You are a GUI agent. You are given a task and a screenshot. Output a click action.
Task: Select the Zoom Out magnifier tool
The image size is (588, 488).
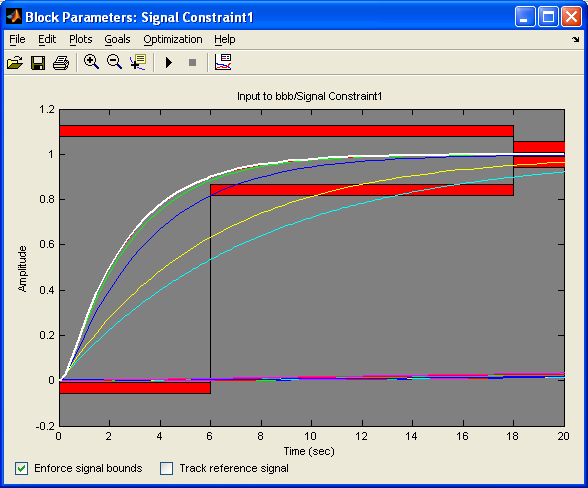click(x=114, y=62)
